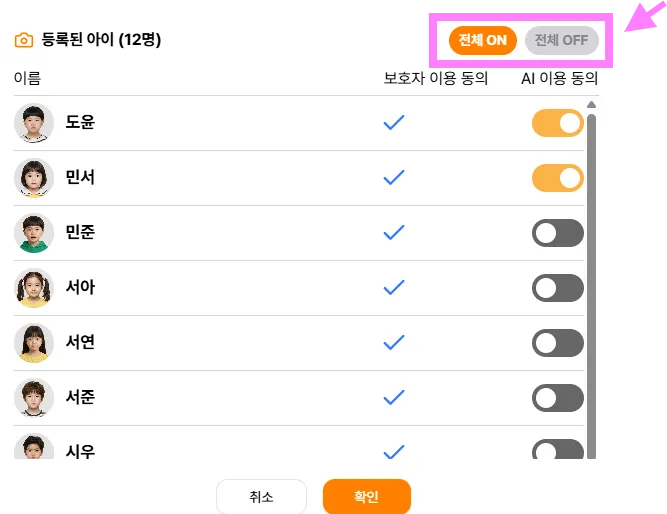The width and height of the screenshot is (667, 514).
Task: Click the camera icon beside 등록된 아이
Action: pyautogui.click(x=24, y=40)
